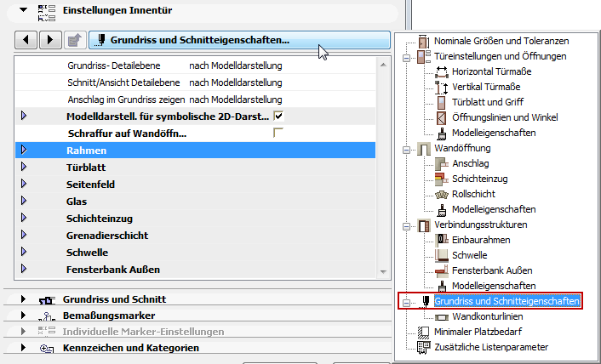The height and width of the screenshot is (364, 601).
Task: Open Türblatt und Griff page
Action: click(x=488, y=102)
